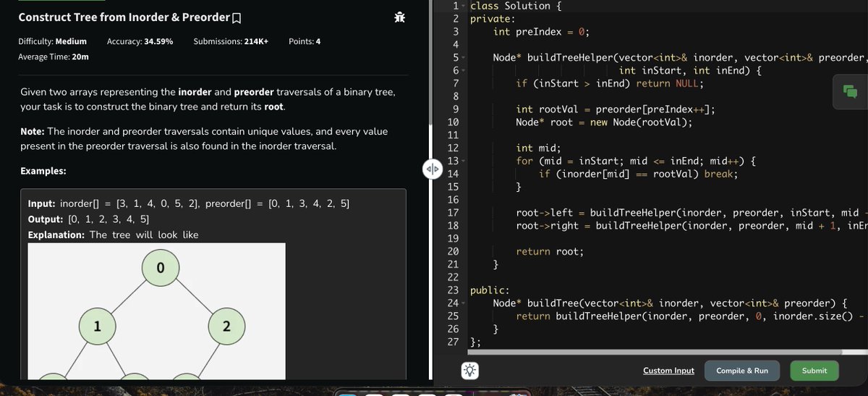Click 'if (inorder[mid] == rootVal) break;' line
The width and height of the screenshot is (868, 396).
638,174
